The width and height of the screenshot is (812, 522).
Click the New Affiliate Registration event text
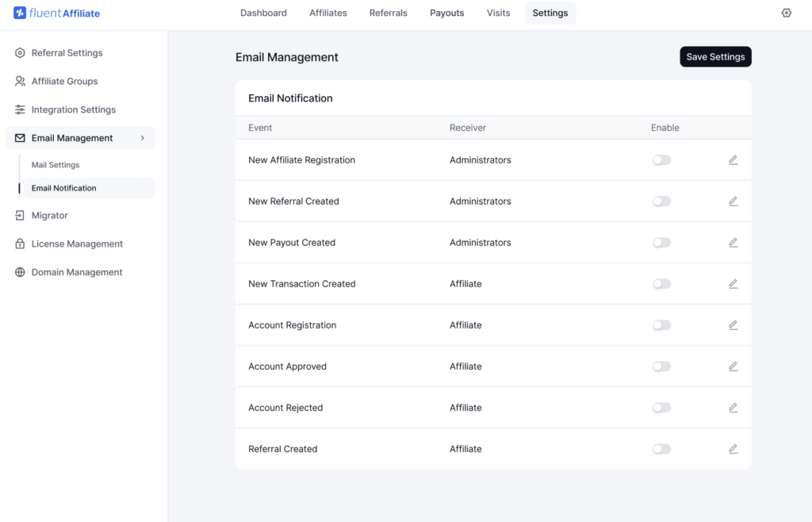point(301,160)
